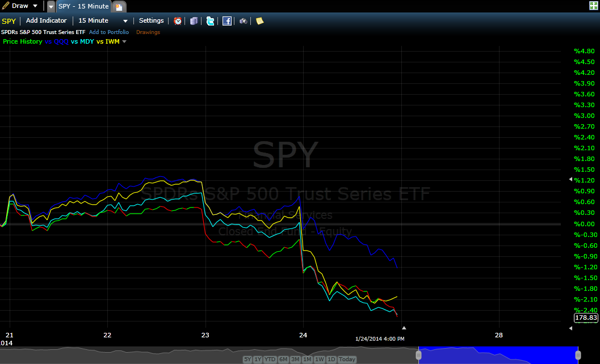This screenshot has height=364, width=600.
Task: Click the green grid layout icon
Action: [594, 5]
